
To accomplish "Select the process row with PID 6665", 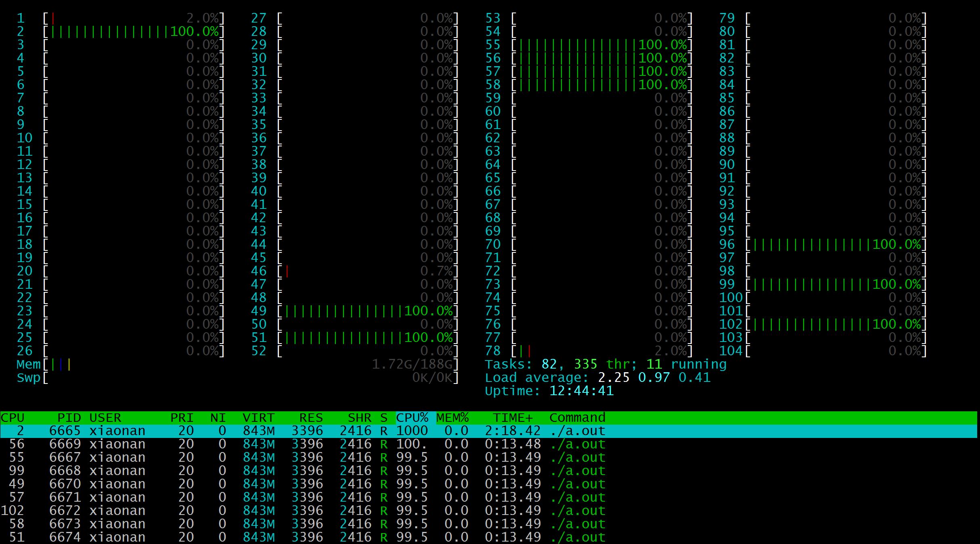I will point(65,431).
